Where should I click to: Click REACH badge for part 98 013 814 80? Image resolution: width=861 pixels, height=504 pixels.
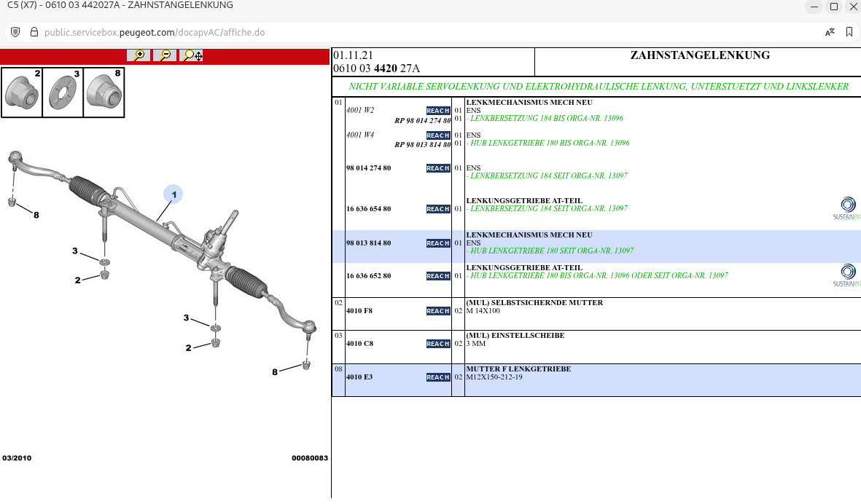tap(438, 243)
